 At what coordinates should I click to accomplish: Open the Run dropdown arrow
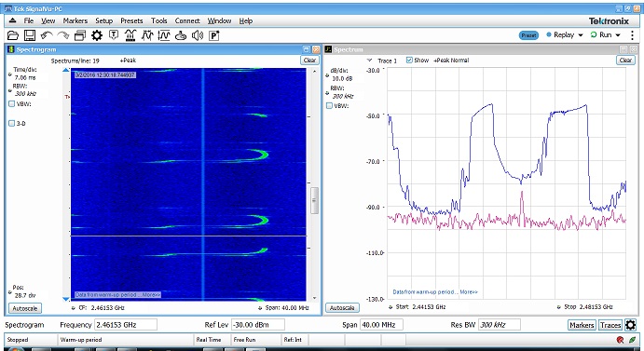coord(618,35)
